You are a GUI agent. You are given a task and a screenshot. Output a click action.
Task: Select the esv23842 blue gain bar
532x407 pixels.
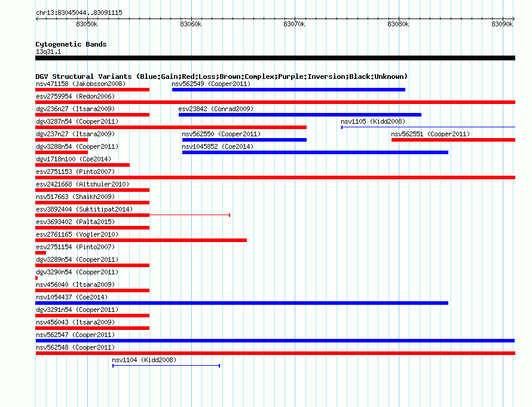pos(300,115)
